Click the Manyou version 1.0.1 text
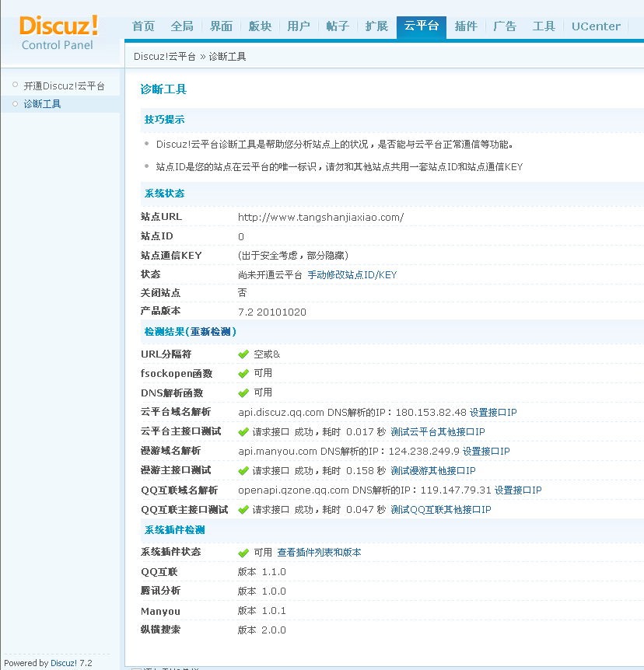644x670 pixels. click(261, 611)
